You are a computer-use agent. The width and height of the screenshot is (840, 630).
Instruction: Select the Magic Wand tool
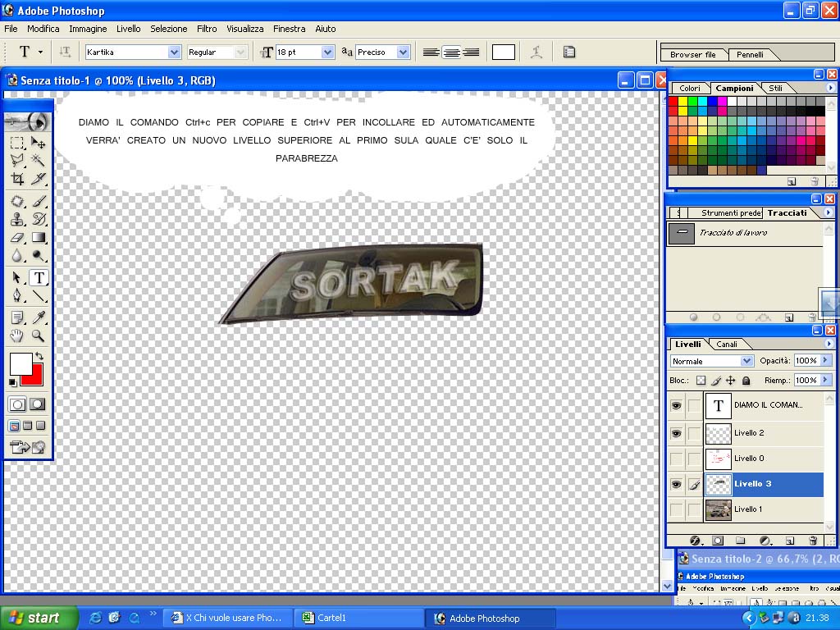pos(38,160)
